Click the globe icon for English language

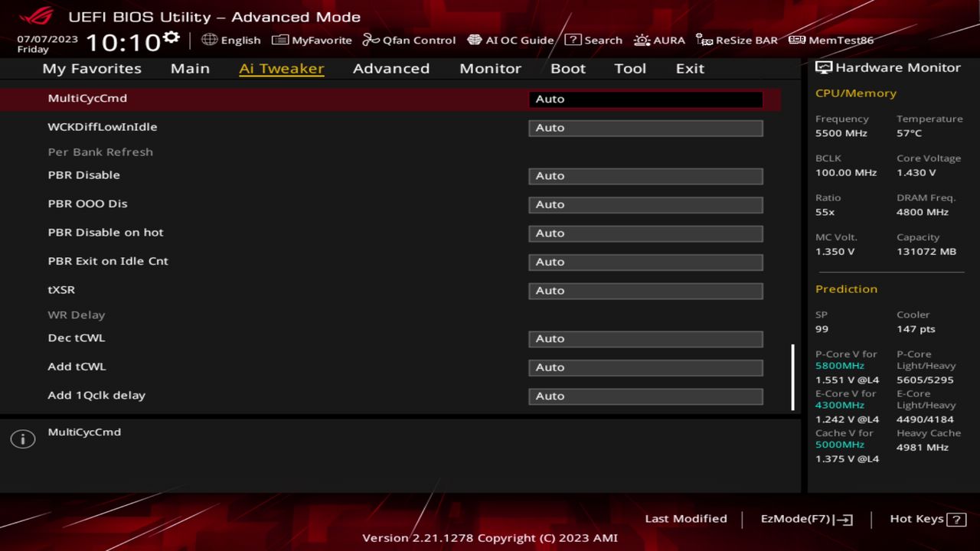tap(210, 40)
